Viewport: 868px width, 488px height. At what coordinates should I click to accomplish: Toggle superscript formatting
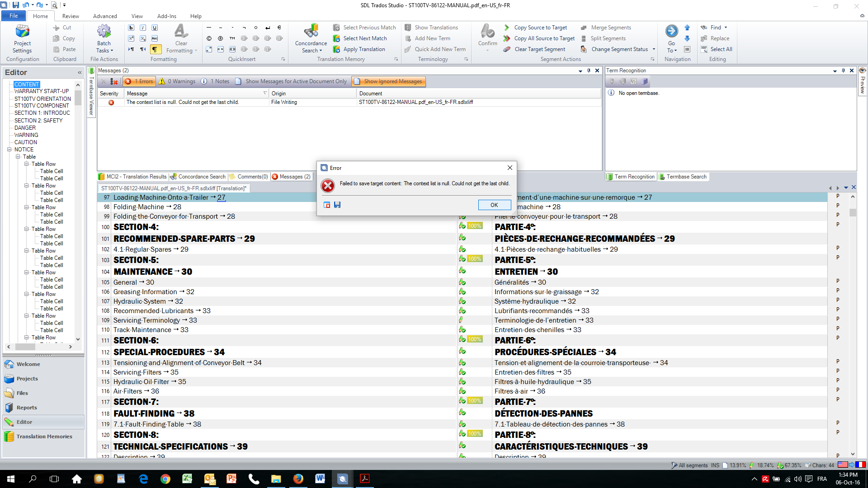[x=131, y=38]
